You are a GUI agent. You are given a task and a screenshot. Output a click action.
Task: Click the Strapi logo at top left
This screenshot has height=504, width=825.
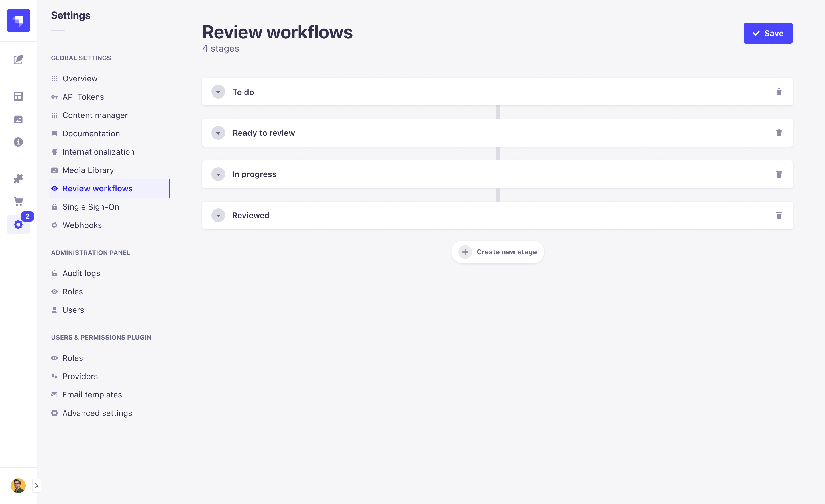coord(18,20)
